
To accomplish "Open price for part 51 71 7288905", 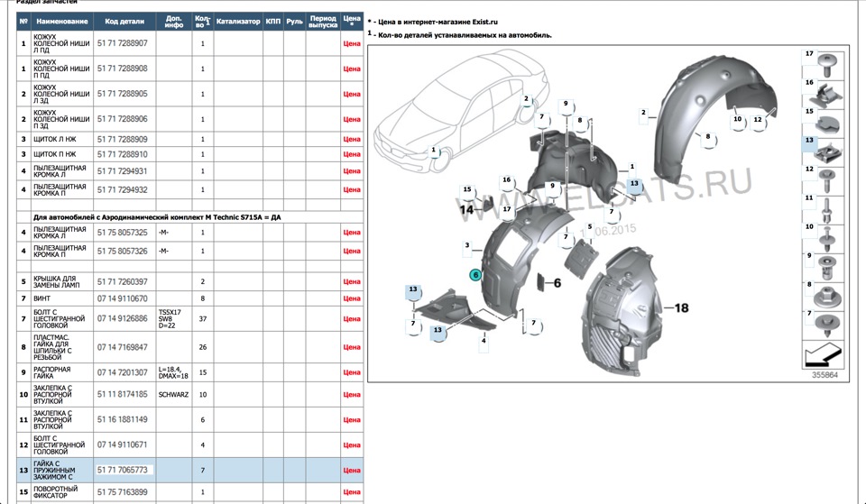I will click(x=352, y=95).
